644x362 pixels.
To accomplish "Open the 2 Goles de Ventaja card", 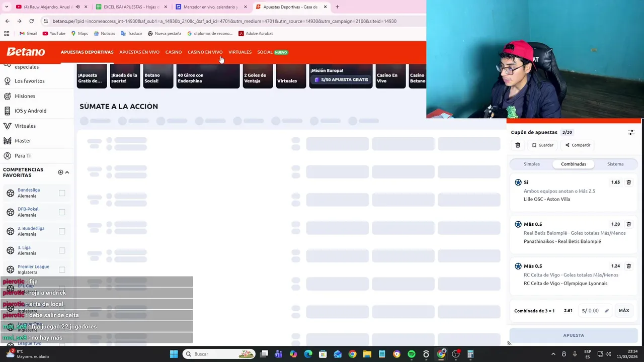I will pos(258,76).
